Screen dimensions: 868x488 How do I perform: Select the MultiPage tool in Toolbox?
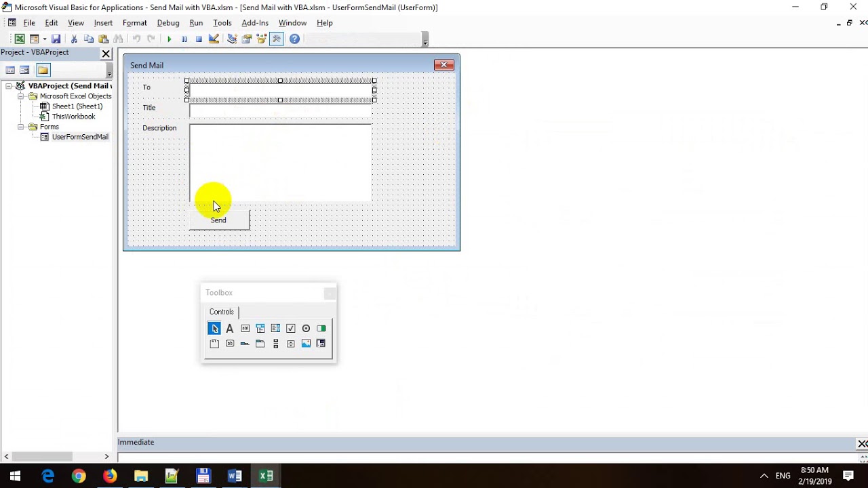coord(260,344)
